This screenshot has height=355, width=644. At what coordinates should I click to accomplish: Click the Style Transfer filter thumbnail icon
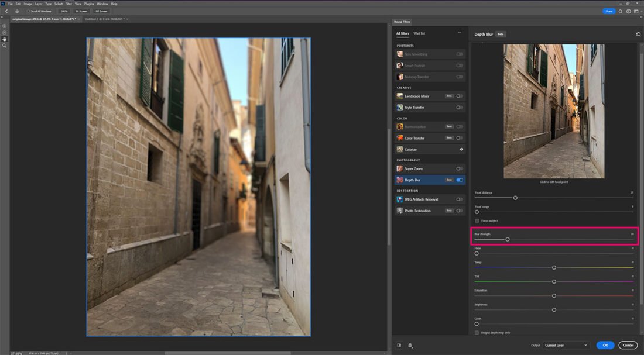(400, 108)
